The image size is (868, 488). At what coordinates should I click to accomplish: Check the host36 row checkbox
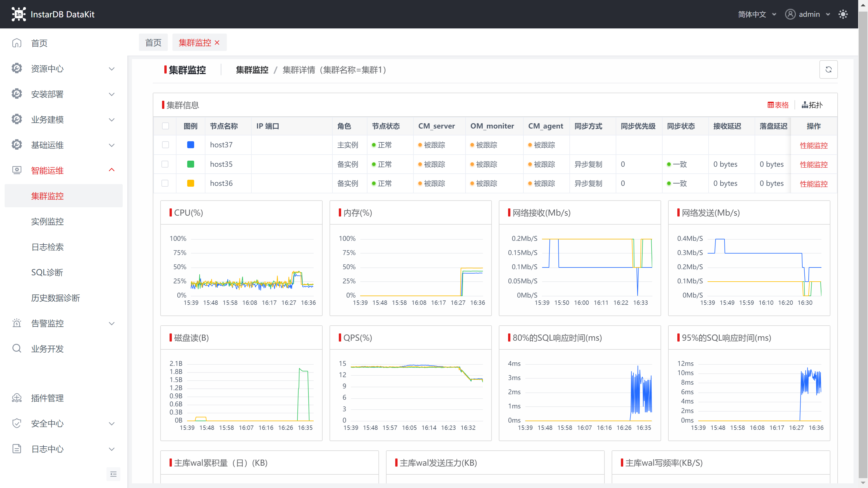click(165, 183)
